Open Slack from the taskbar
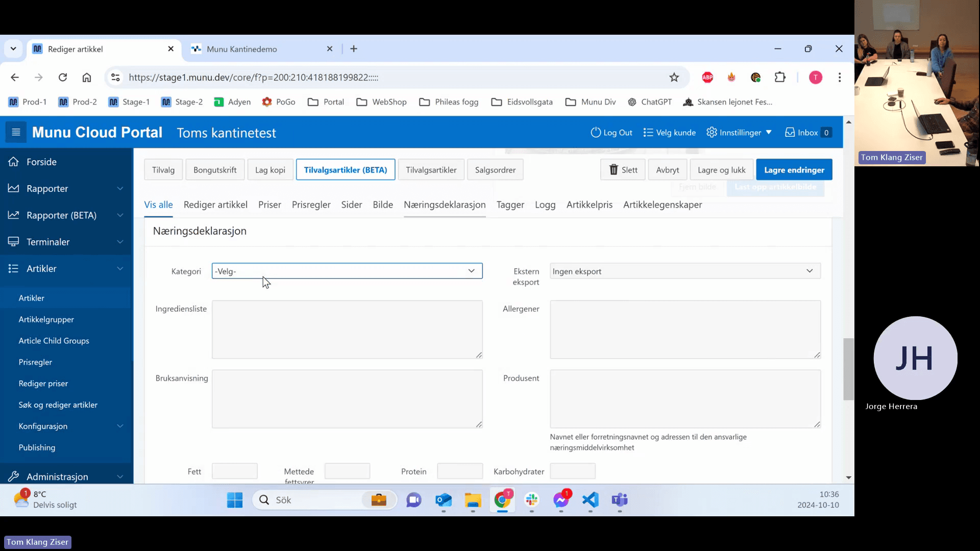980x551 pixels. 532,500
